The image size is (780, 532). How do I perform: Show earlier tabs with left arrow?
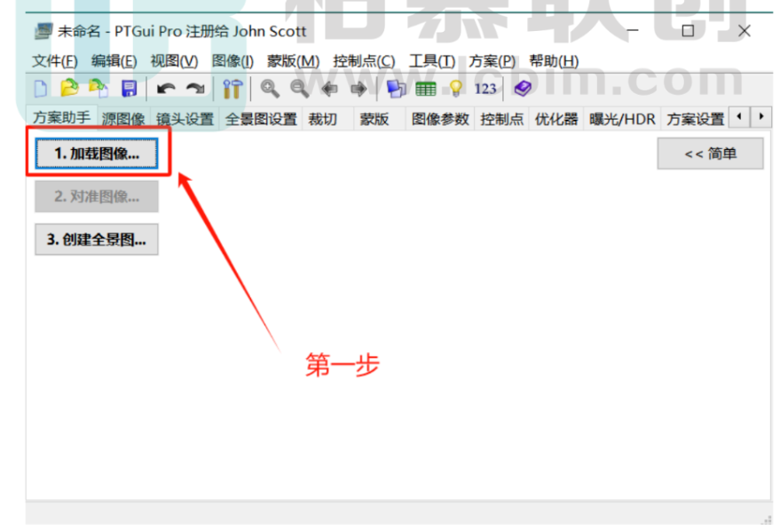coord(739,117)
